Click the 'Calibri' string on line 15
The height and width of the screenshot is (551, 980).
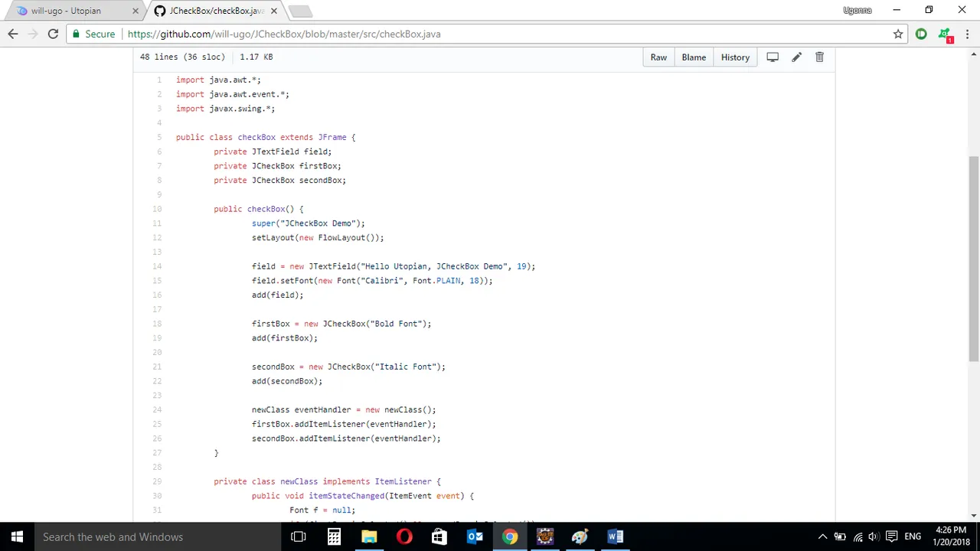(x=380, y=281)
